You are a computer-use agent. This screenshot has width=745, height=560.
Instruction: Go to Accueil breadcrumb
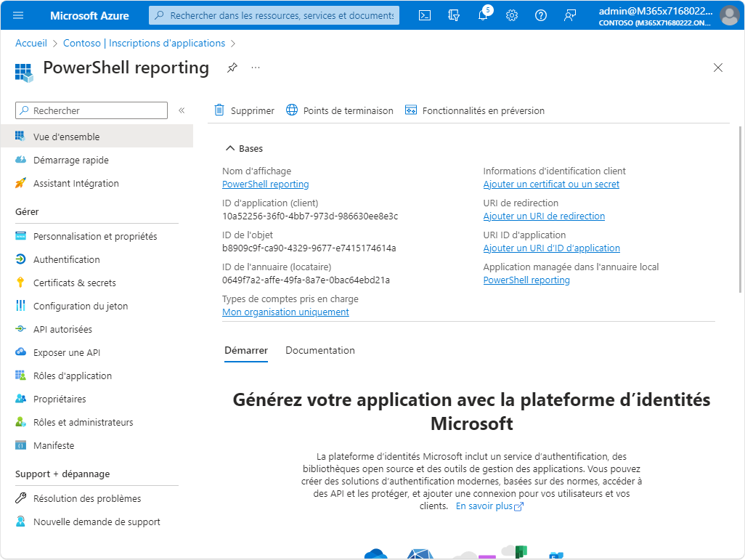(31, 43)
